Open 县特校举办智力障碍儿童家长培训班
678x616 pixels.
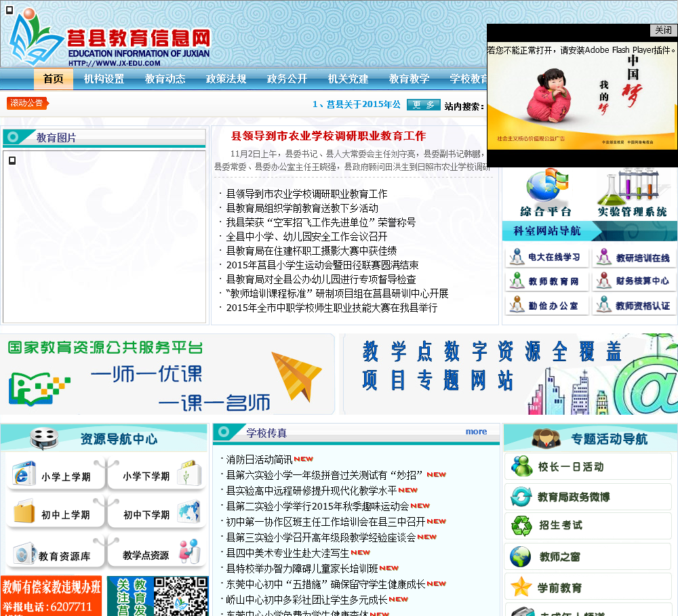coord(302,569)
